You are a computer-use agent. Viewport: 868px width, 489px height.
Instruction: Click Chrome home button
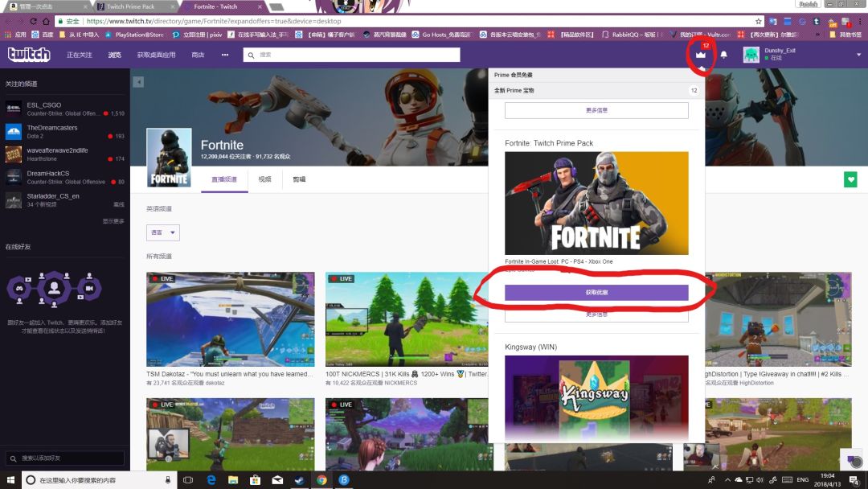[46, 21]
